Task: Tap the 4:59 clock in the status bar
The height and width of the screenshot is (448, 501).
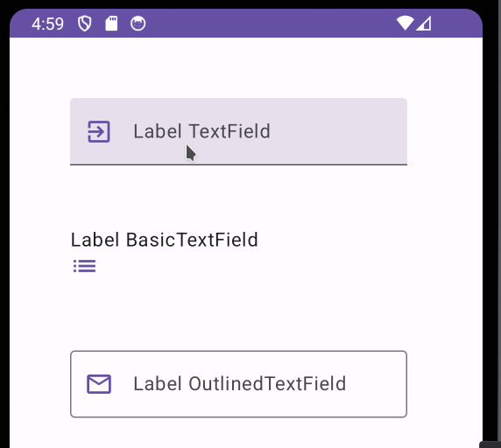Action: (x=47, y=24)
